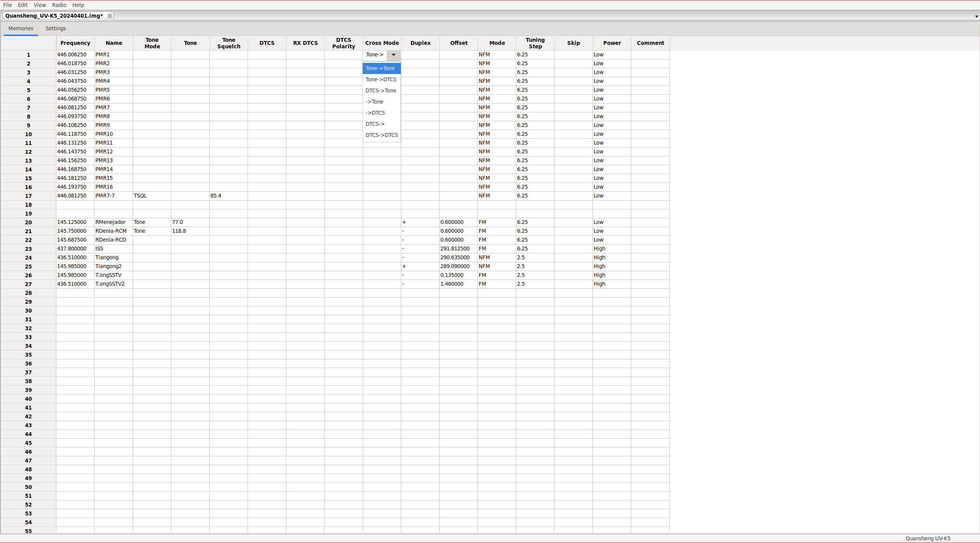The height and width of the screenshot is (543, 980).
Task: Choose the DTCS->Tone entry
Action: click(381, 90)
